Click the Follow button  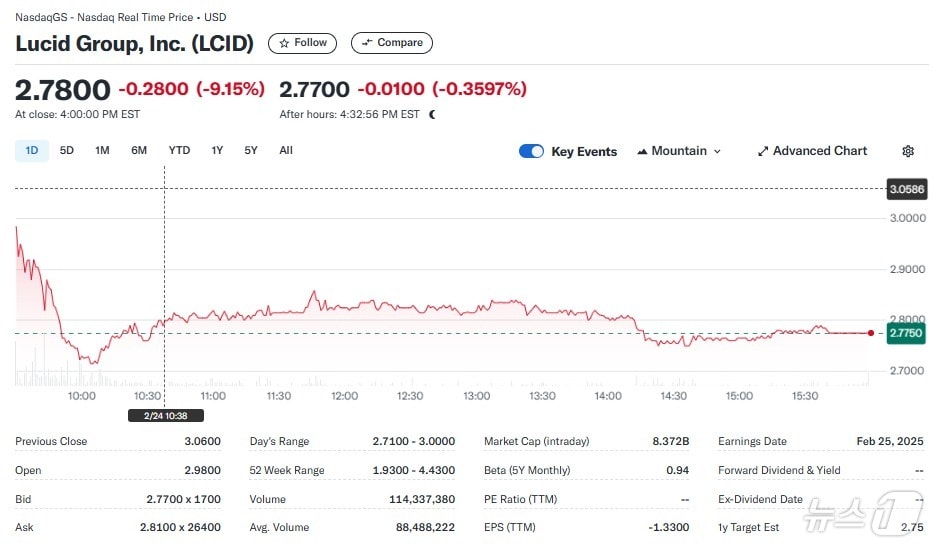pyautogui.click(x=303, y=43)
